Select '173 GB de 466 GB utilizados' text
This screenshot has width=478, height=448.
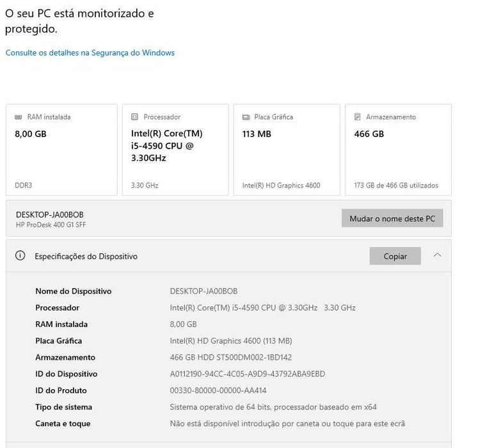396,186
